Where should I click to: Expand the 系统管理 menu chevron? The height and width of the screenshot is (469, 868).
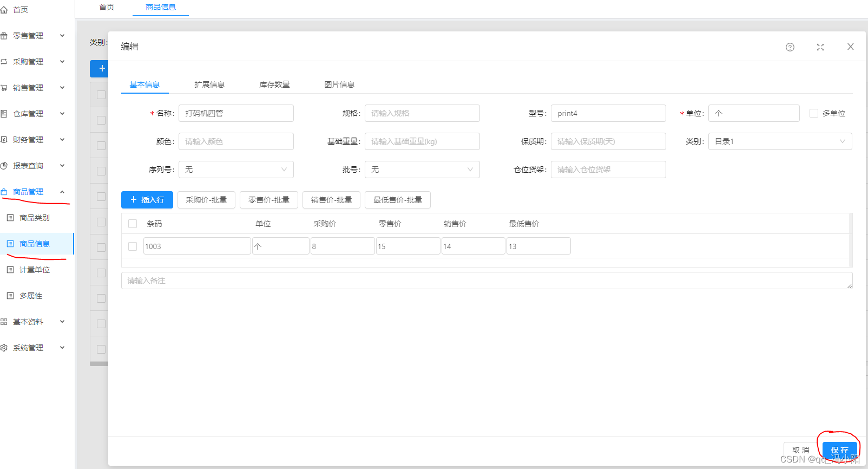point(62,348)
